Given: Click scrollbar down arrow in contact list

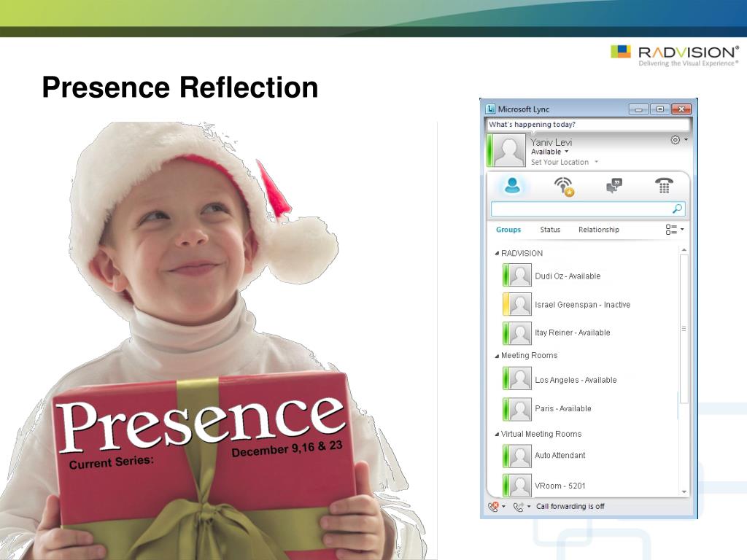Looking at the screenshot, I should coord(684,492).
